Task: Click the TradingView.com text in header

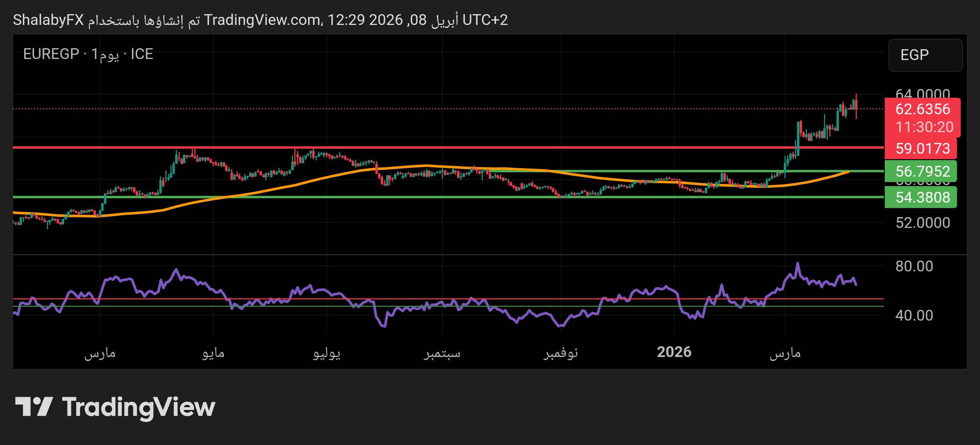Action: [262, 20]
